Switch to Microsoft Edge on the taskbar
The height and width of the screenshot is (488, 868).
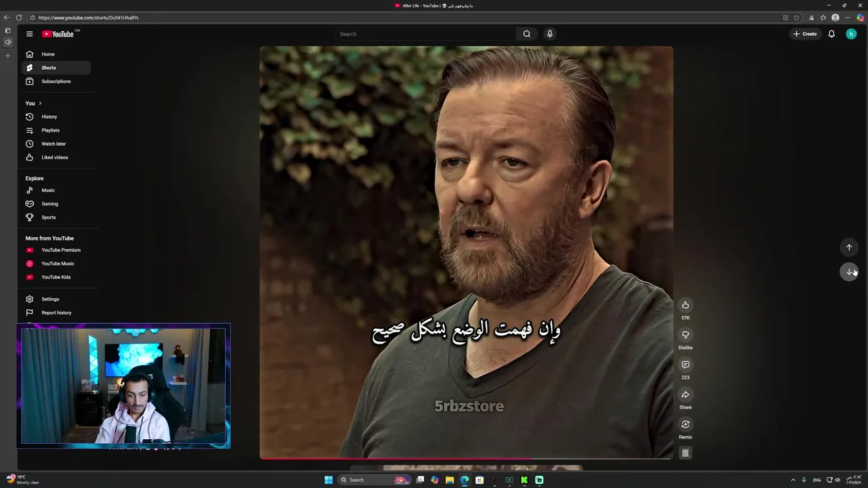click(465, 480)
